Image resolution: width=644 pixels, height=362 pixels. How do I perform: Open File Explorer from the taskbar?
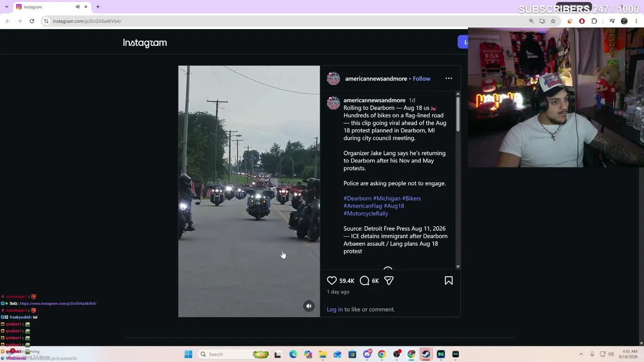tap(323, 354)
